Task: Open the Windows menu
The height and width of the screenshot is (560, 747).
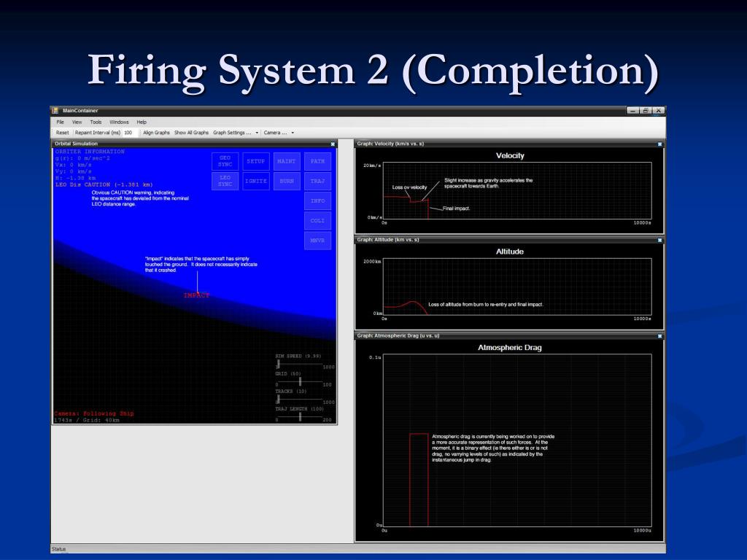Action: (x=119, y=122)
